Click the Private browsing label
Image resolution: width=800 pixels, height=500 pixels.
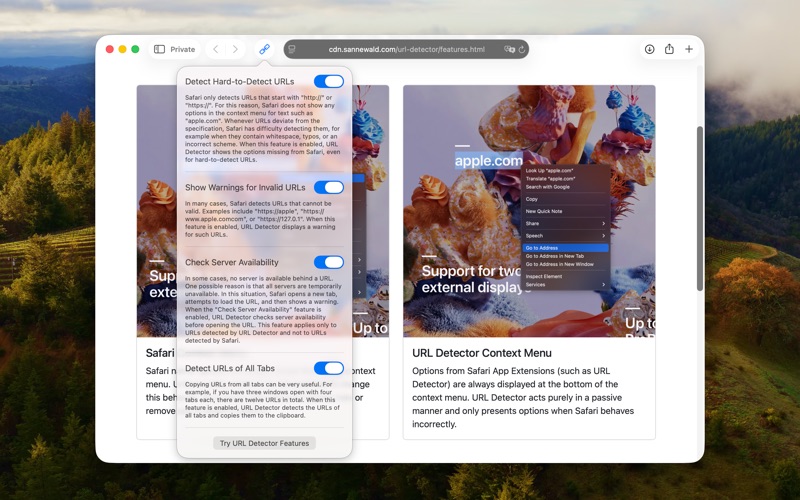coord(183,49)
